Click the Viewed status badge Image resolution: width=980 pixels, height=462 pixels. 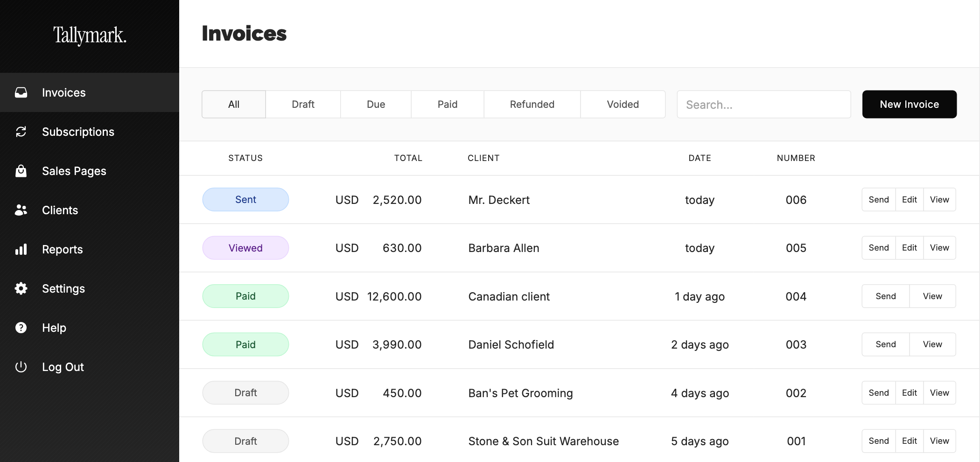pos(245,248)
